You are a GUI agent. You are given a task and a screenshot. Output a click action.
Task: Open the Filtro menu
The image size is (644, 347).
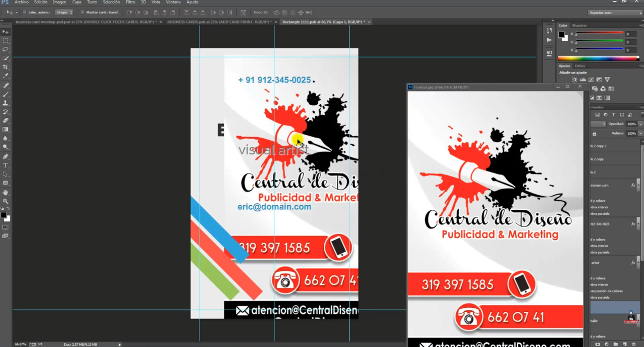130,2
